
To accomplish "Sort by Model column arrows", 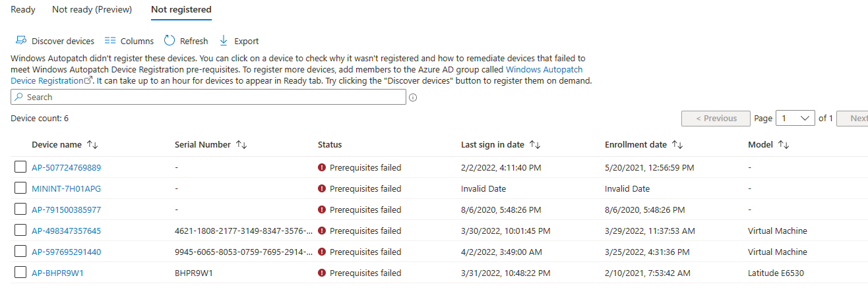I will coord(784,145).
